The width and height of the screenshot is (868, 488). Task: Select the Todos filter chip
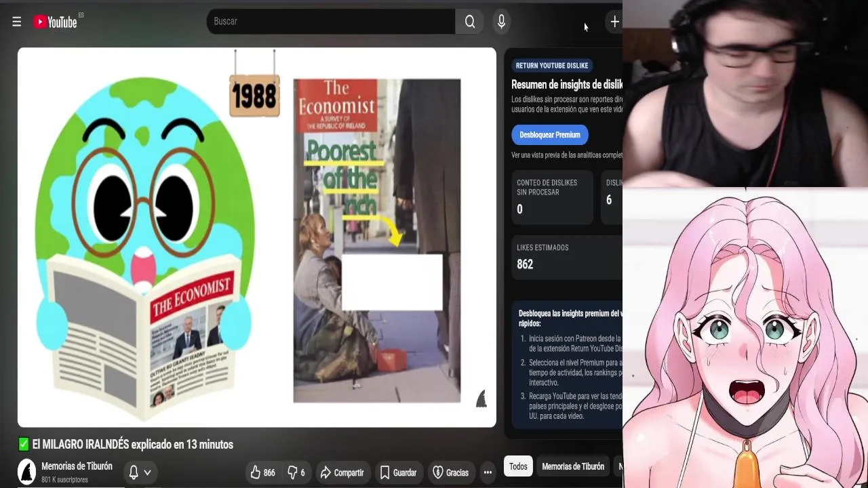pyautogui.click(x=518, y=466)
